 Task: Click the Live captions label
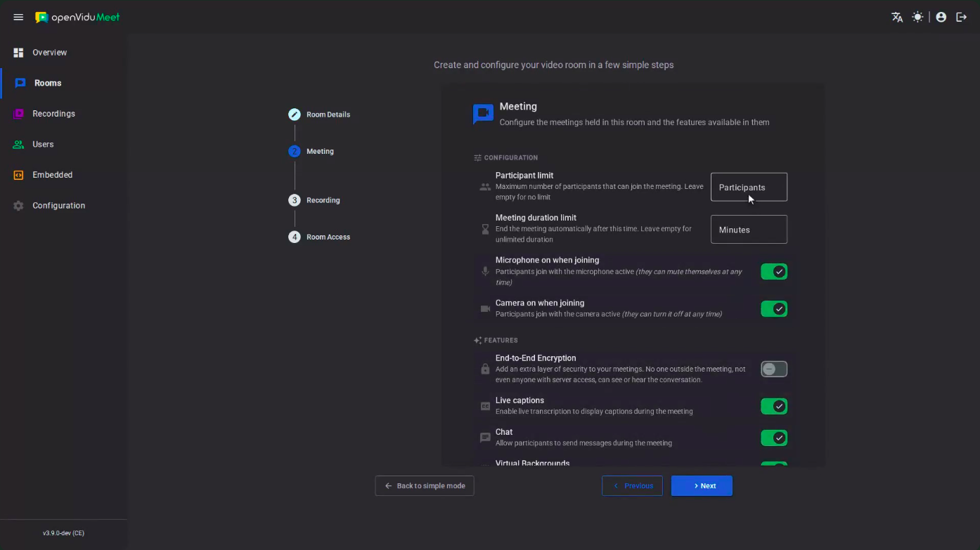[520, 400]
